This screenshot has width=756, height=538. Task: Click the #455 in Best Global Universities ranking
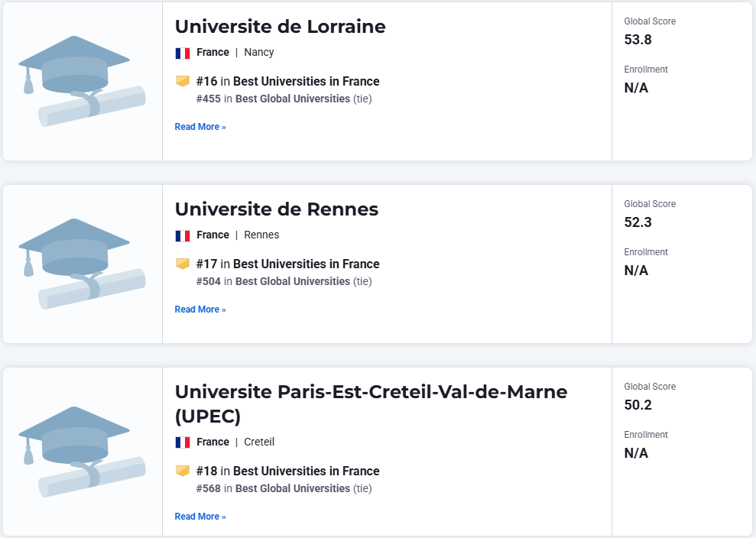pos(284,99)
